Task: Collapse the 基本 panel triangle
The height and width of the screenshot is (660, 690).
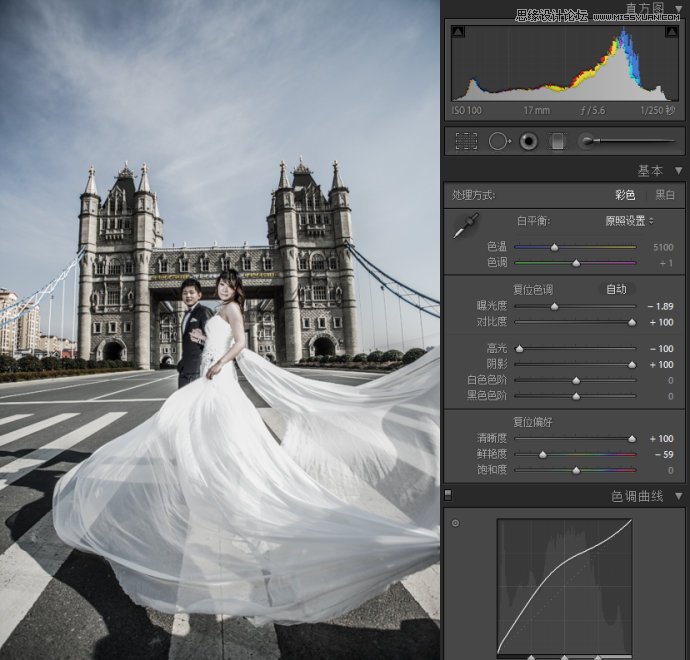Action: pyautogui.click(x=679, y=170)
